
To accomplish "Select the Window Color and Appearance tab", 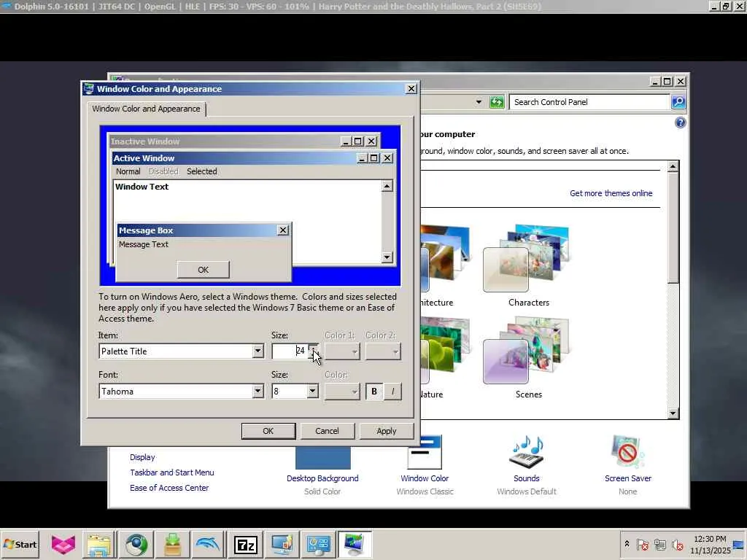I will pyautogui.click(x=146, y=109).
